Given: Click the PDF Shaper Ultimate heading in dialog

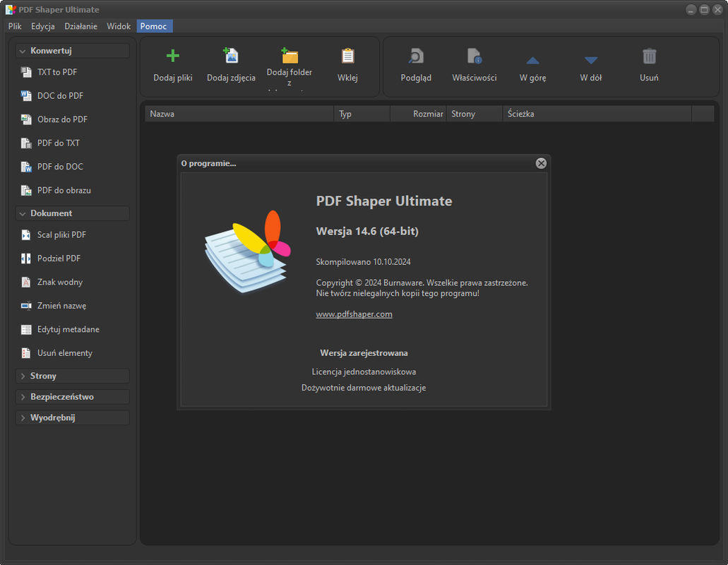Looking at the screenshot, I should [x=384, y=201].
